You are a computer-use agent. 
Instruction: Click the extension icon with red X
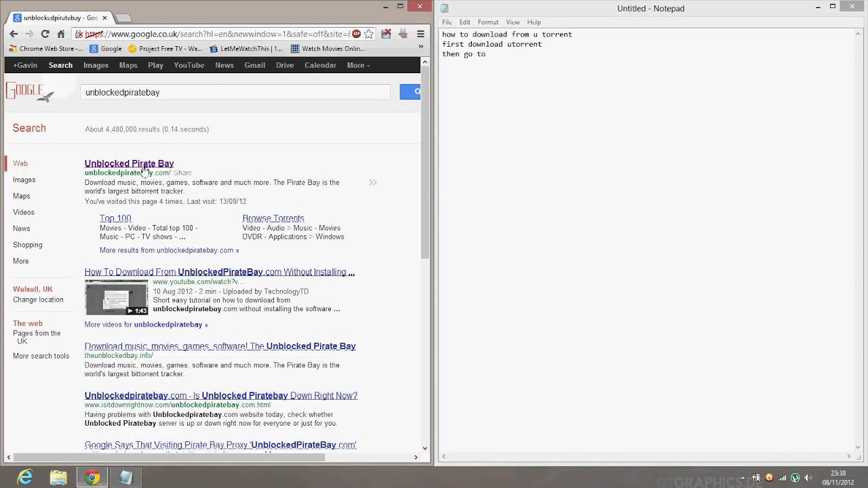click(386, 34)
